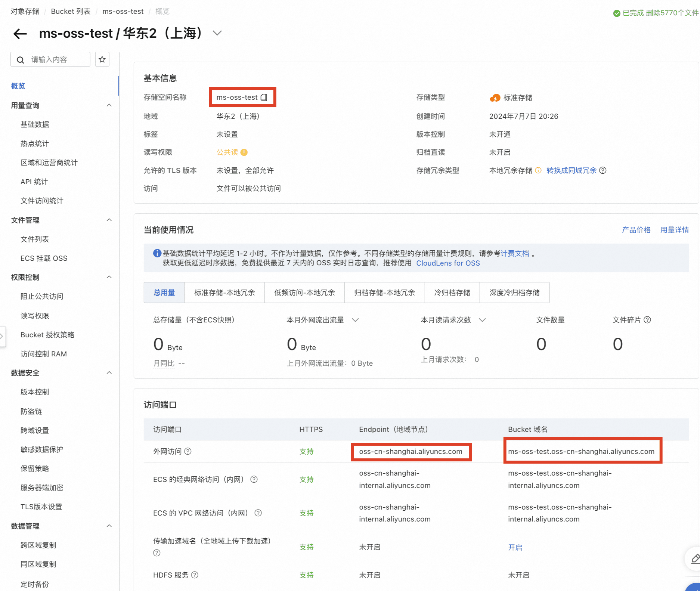The height and width of the screenshot is (591, 700).
Task: Click the back arrow next to ms-oss-test
Action: [20, 34]
